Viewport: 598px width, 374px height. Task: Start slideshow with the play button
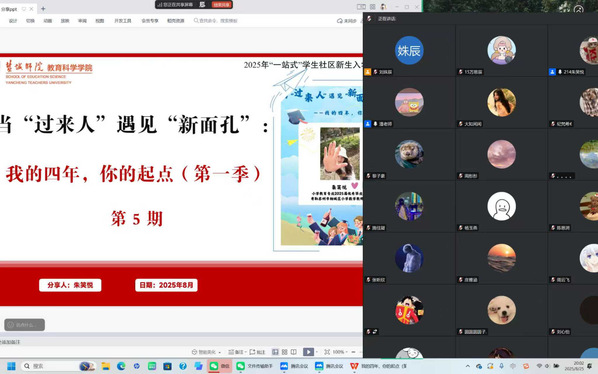[x=308, y=352]
